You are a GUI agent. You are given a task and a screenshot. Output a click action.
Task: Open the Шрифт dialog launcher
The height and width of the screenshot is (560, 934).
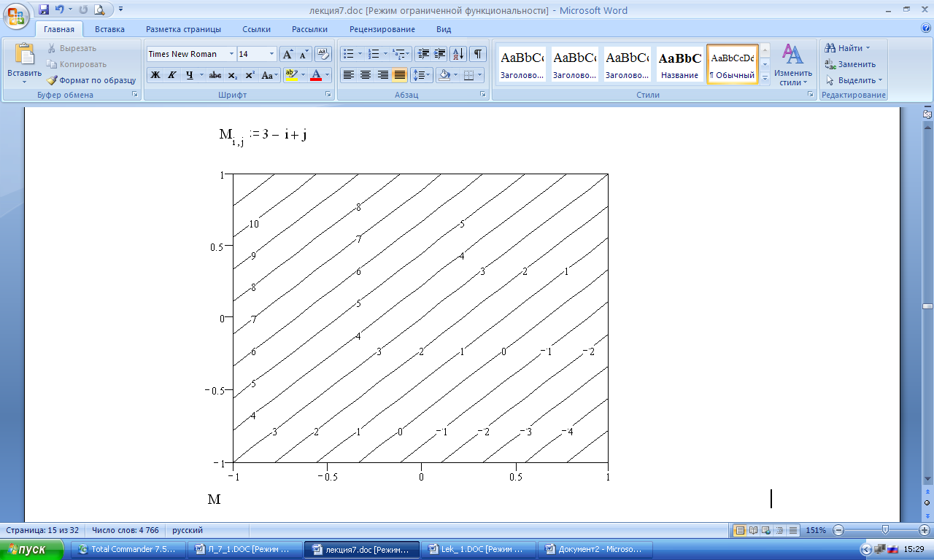click(x=328, y=95)
